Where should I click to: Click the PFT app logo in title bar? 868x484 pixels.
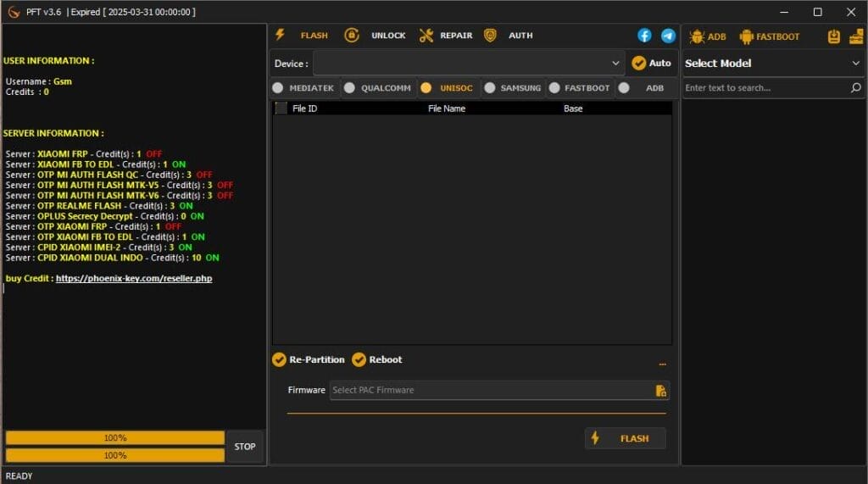point(14,12)
